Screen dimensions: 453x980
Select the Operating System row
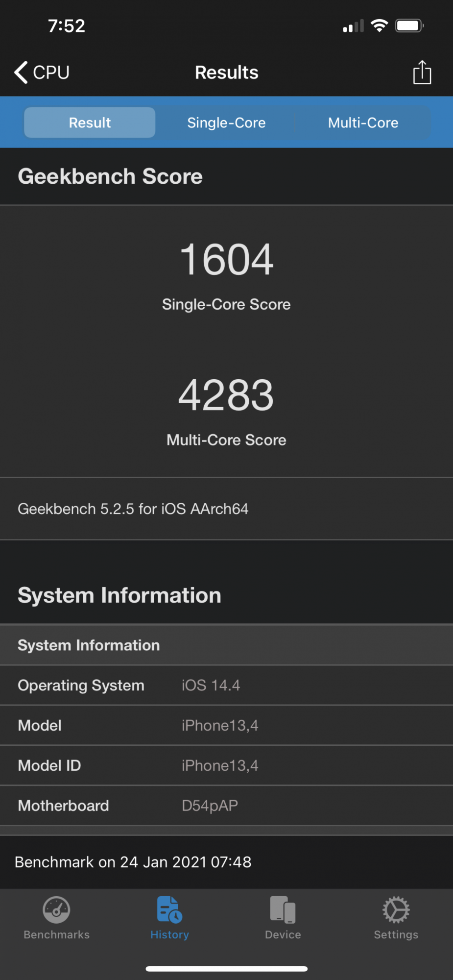click(226, 685)
